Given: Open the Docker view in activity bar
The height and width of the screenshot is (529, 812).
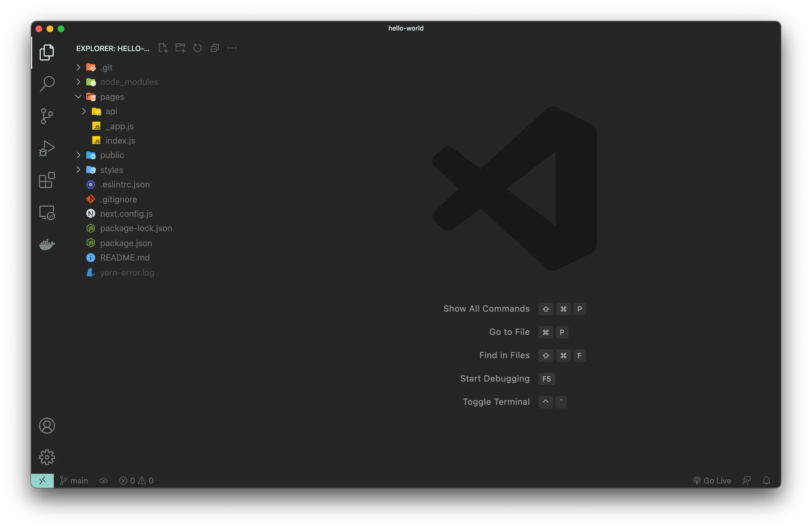Looking at the screenshot, I should coord(47,244).
